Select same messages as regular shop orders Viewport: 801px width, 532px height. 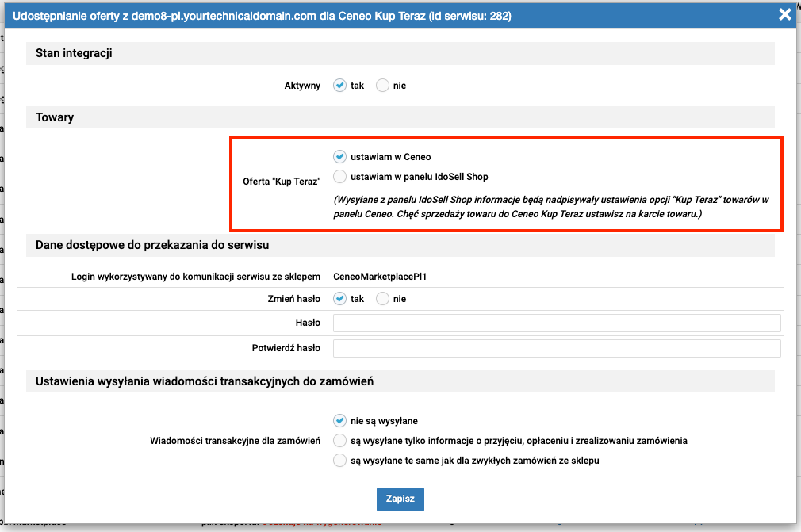(339, 461)
